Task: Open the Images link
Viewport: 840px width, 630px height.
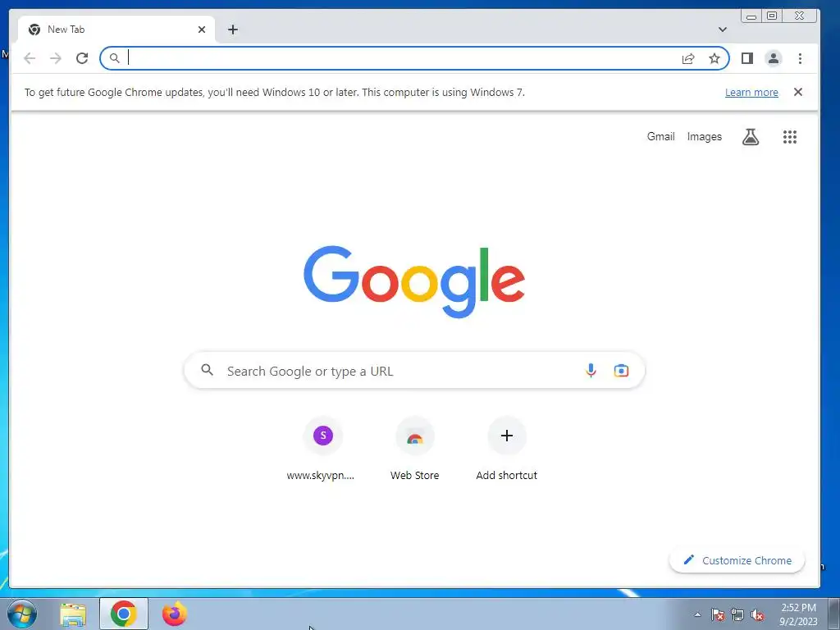Action: 705,137
